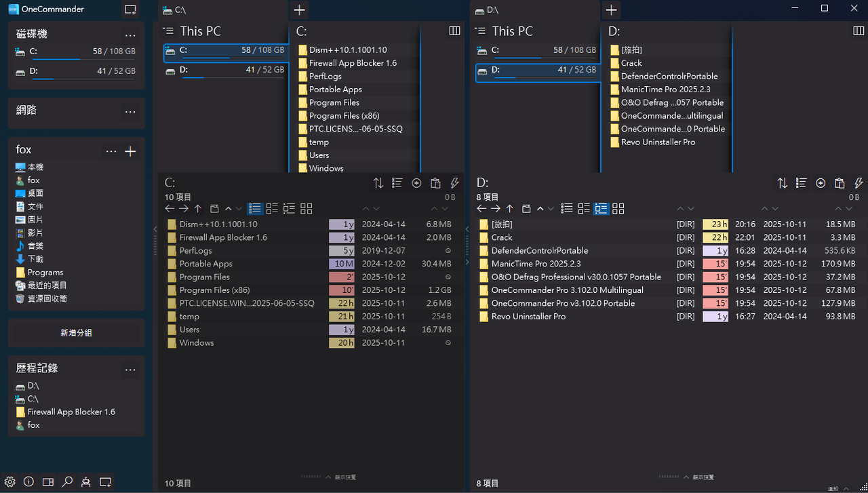Select third view mode with dotted frame in C: pane
Viewport: 868px width, 493px height.
click(x=289, y=209)
